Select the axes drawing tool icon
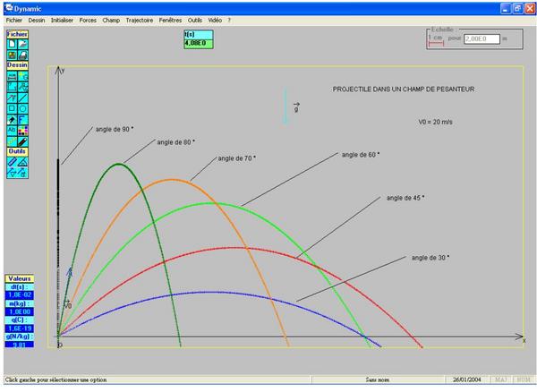This screenshot has height=392, width=537. pyautogui.click(x=12, y=87)
